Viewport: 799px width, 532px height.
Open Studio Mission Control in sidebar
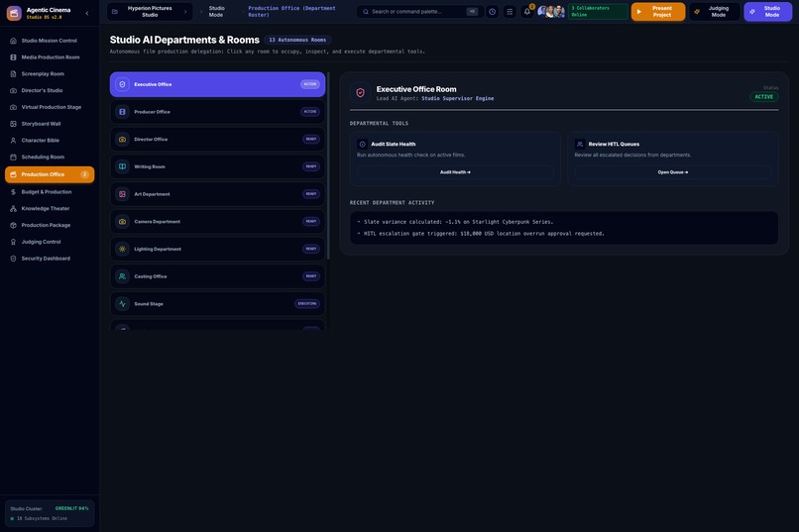tap(50, 41)
